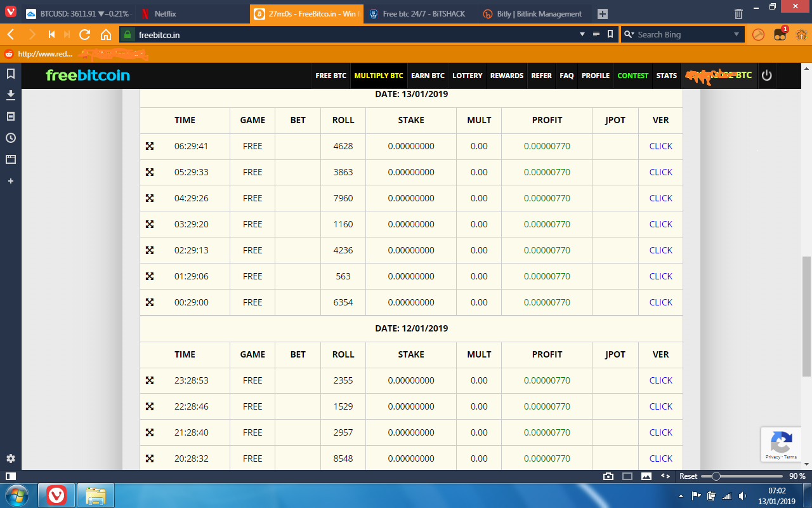Verify the 20:28:32 roll via CLICK
This screenshot has width=812, height=508.
coord(660,458)
